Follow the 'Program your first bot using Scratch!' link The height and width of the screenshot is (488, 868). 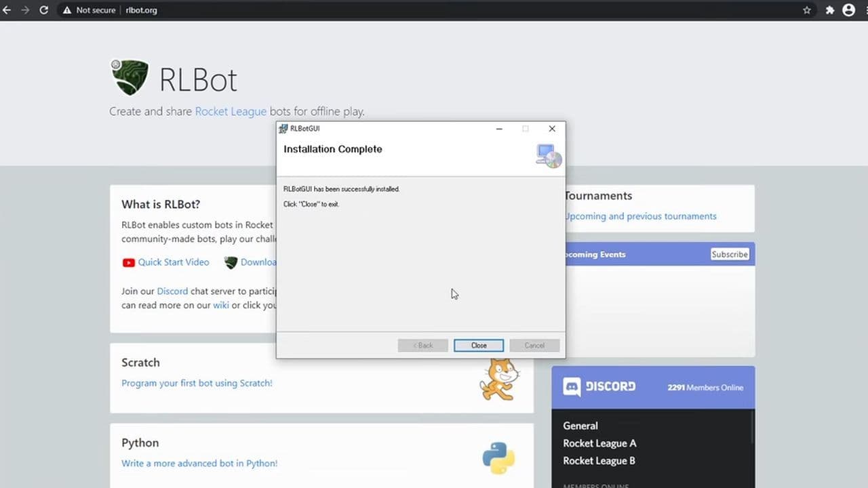tap(197, 383)
